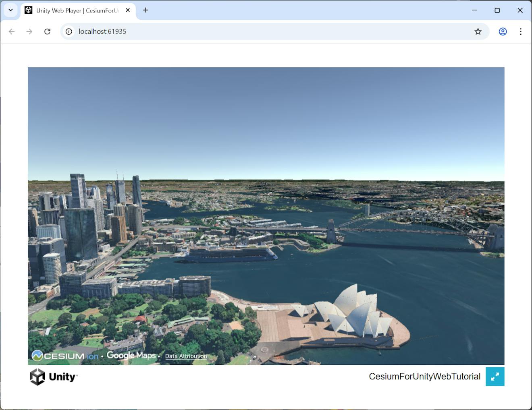Click the profile avatar icon

(503, 31)
